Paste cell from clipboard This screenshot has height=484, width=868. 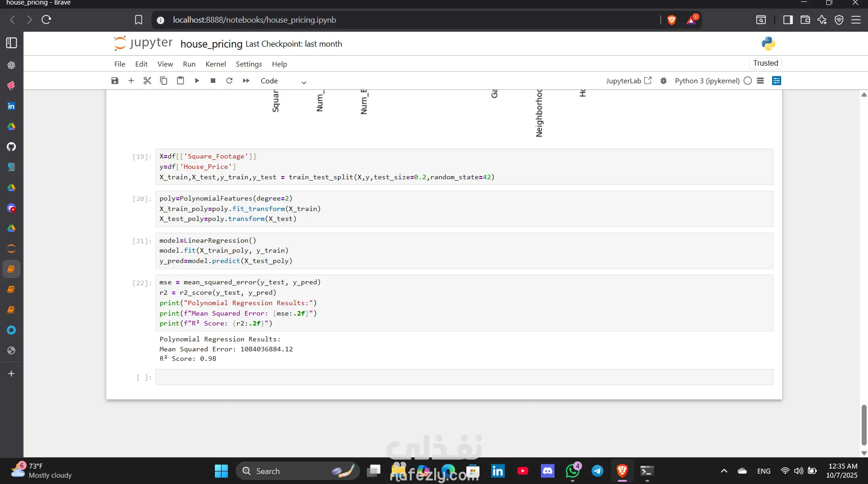[180, 81]
